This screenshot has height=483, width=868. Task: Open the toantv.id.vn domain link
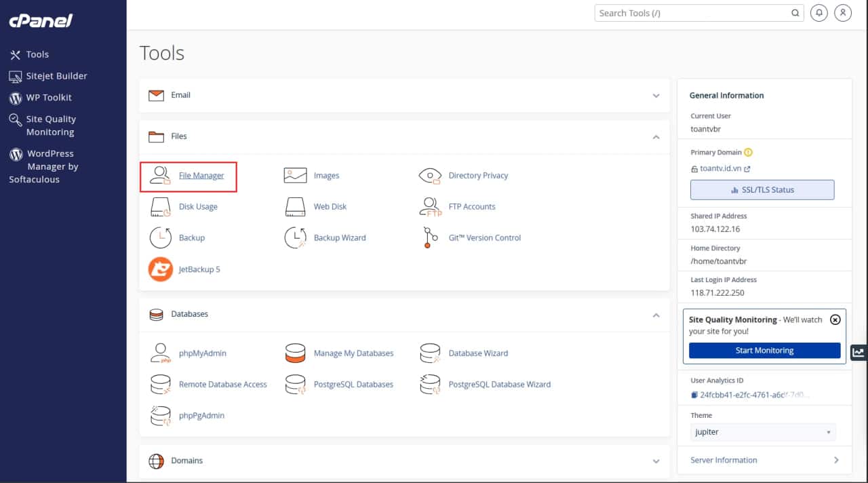(x=720, y=169)
